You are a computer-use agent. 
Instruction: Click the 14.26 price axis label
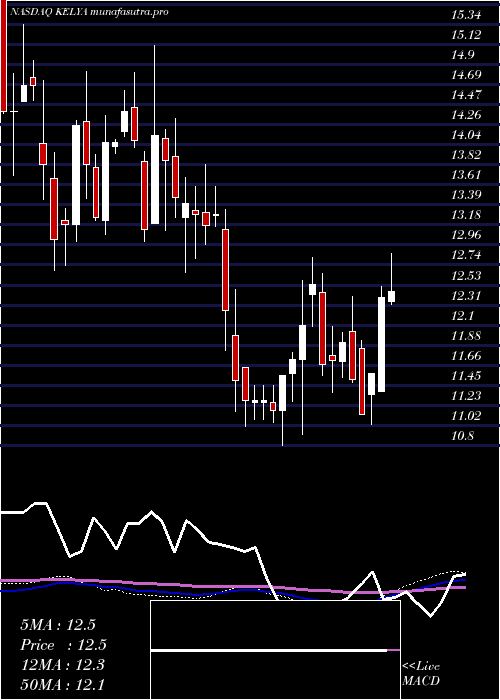466,115
